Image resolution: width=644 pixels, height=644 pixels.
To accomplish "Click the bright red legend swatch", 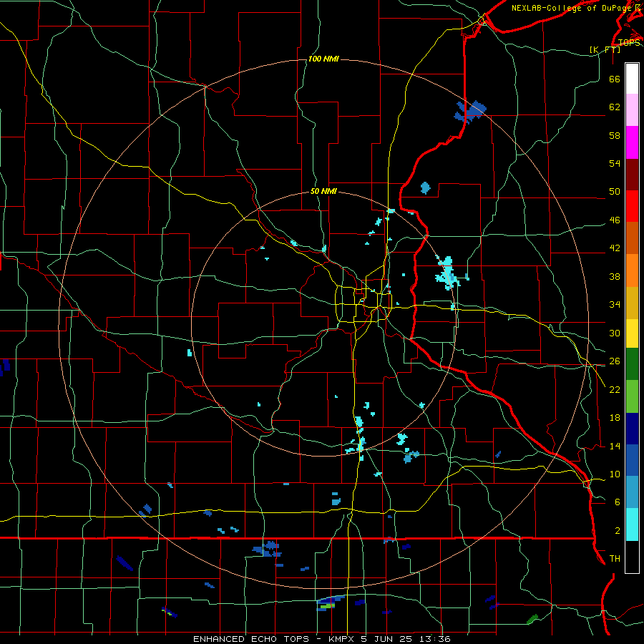I will pyautogui.click(x=632, y=206).
